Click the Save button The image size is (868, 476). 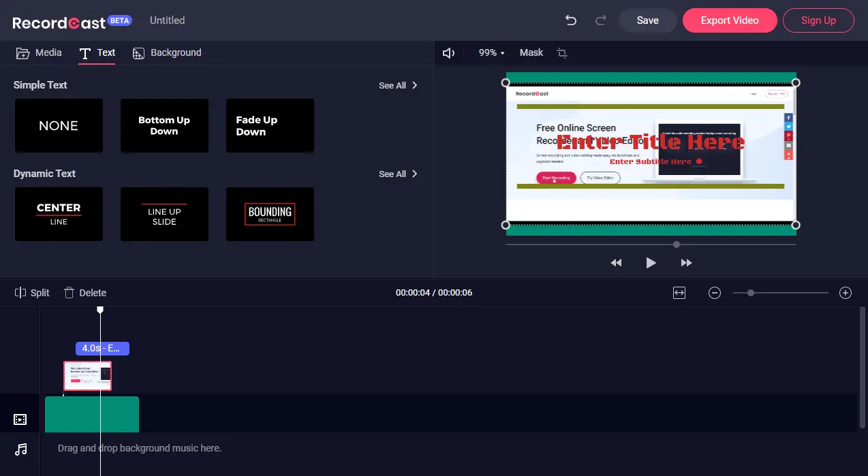(x=647, y=20)
